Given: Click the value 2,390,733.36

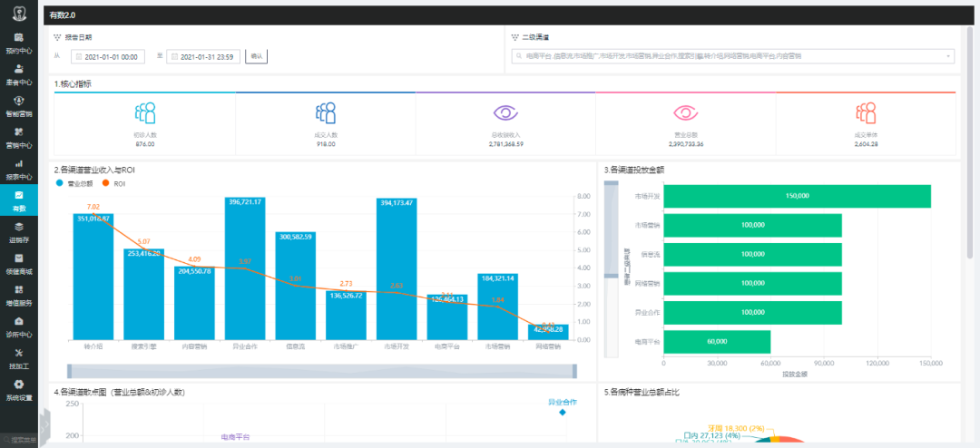Looking at the screenshot, I should pos(686,143).
